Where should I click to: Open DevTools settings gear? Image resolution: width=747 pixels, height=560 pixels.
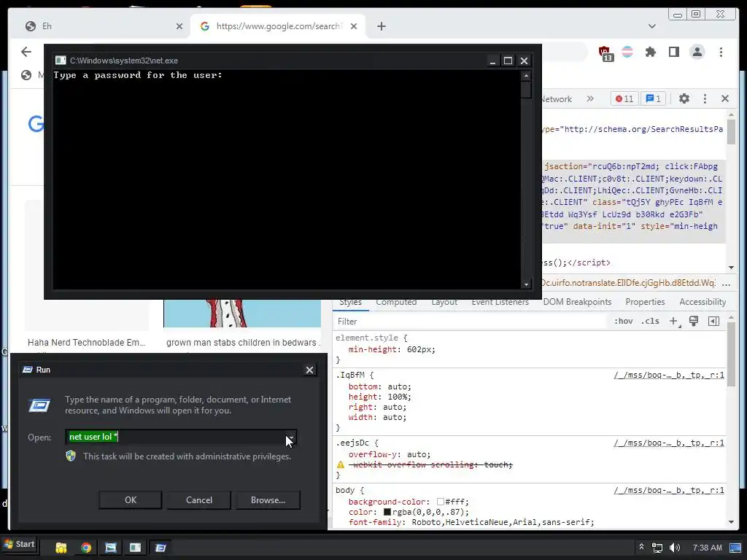tap(684, 98)
